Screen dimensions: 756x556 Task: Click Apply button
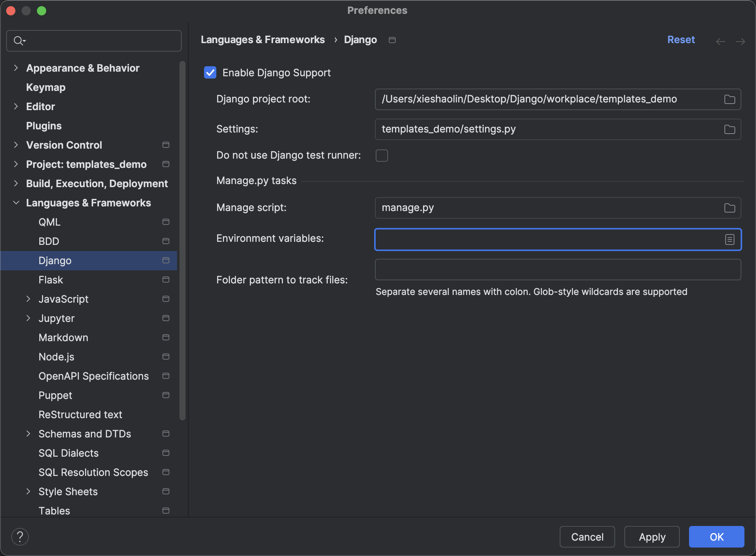pos(652,537)
